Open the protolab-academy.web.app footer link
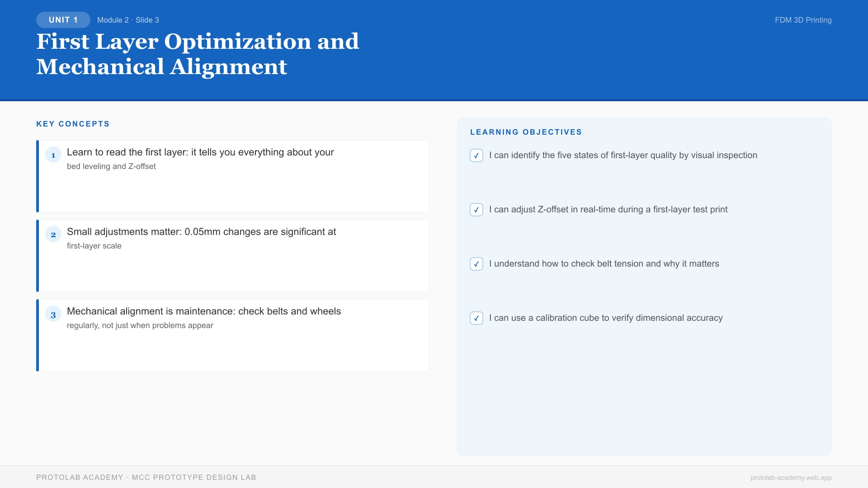The width and height of the screenshot is (868, 488). [791, 478]
